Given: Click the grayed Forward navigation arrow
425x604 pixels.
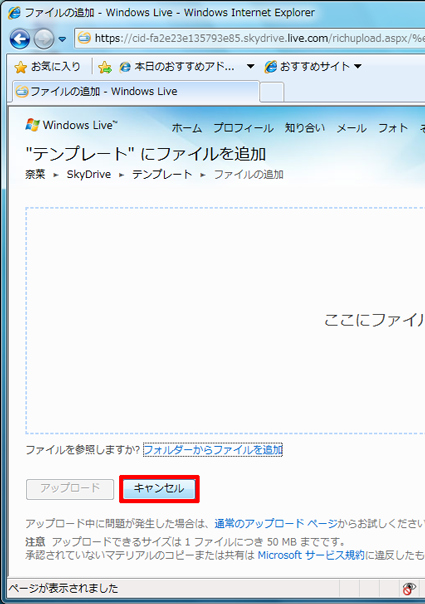Looking at the screenshot, I should pyautogui.click(x=44, y=39).
